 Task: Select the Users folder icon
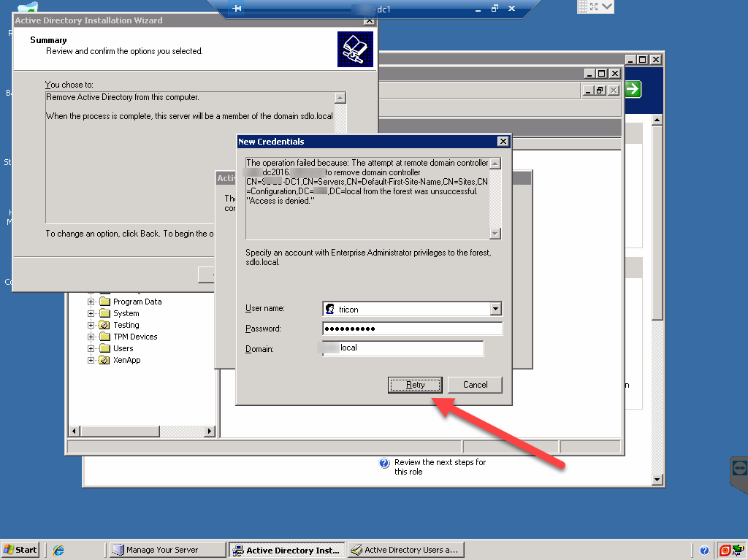click(104, 348)
